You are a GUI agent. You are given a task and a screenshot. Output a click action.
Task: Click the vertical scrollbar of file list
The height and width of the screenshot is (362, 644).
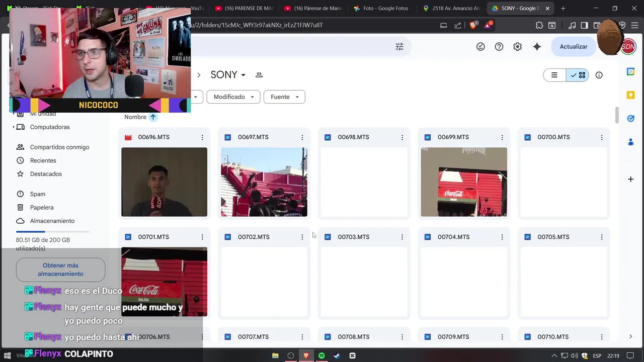click(x=617, y=115)
